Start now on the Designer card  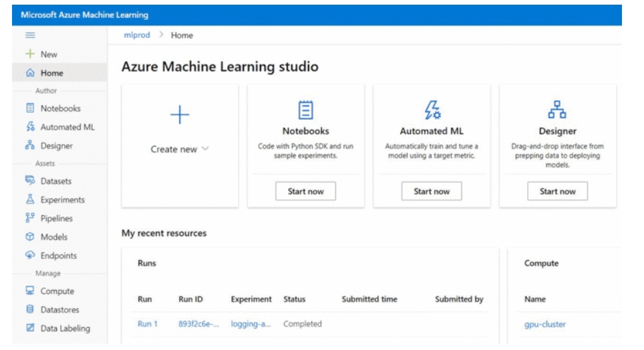pos(557,192)
